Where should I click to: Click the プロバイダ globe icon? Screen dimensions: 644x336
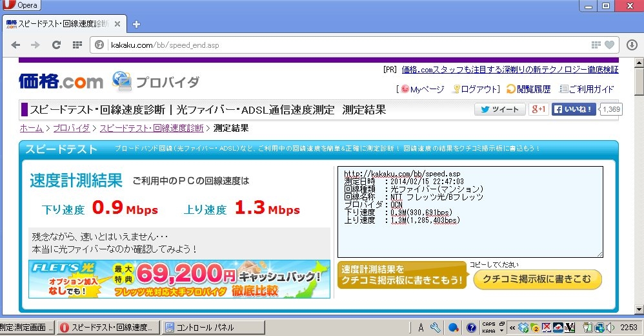122,81
